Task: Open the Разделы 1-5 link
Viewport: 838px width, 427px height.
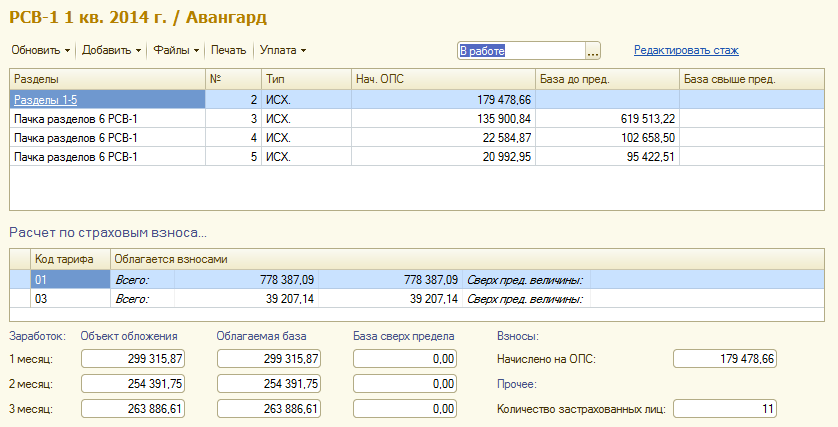Action: click(47, 99)
